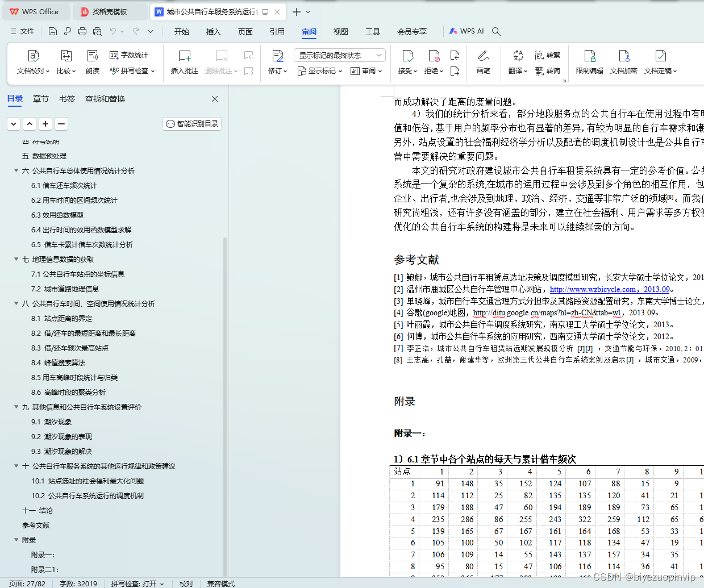Click the print icon in quick access toolbar
The height and width of the screenshot is (588, 704).
tap(82, 31)
